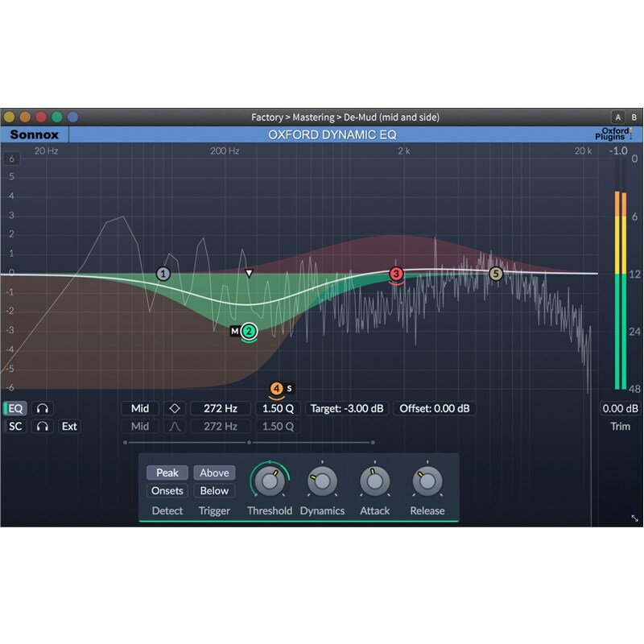
Task: Select red band 3 node
Action: [396, 274]
